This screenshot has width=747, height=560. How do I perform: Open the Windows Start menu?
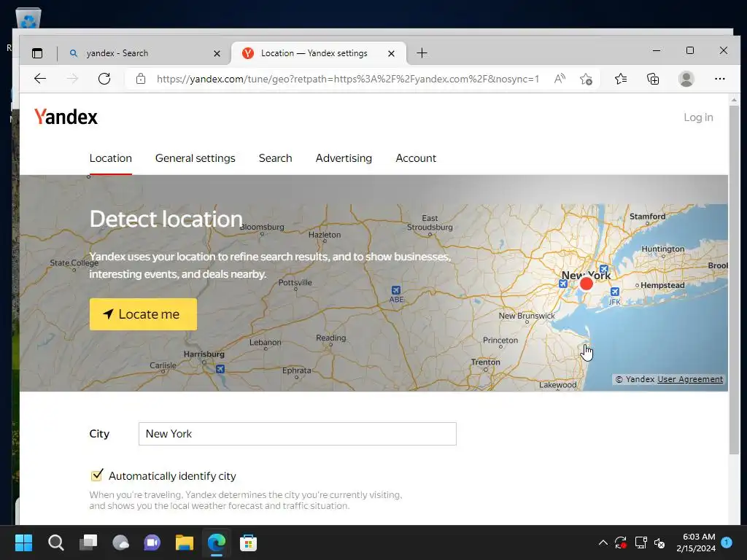tap(23, 542)
